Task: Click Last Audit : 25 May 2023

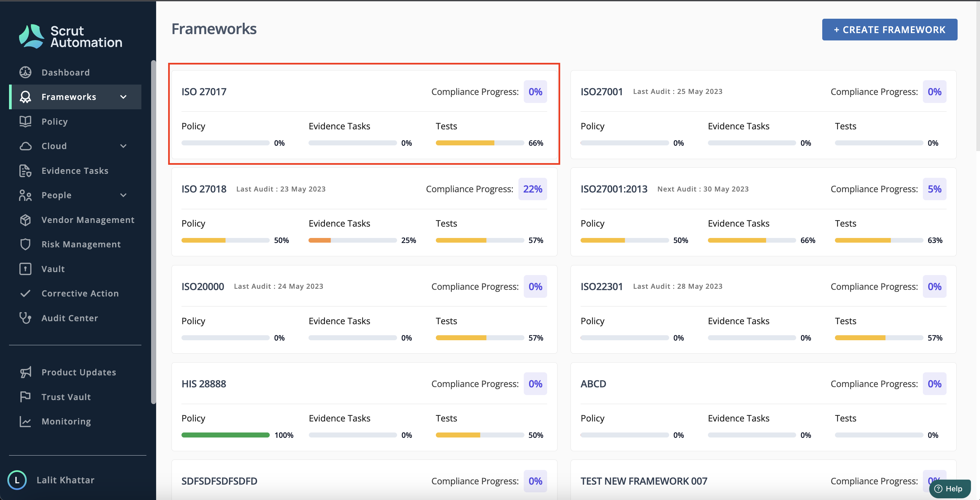Action: click(x=678, y=91)
